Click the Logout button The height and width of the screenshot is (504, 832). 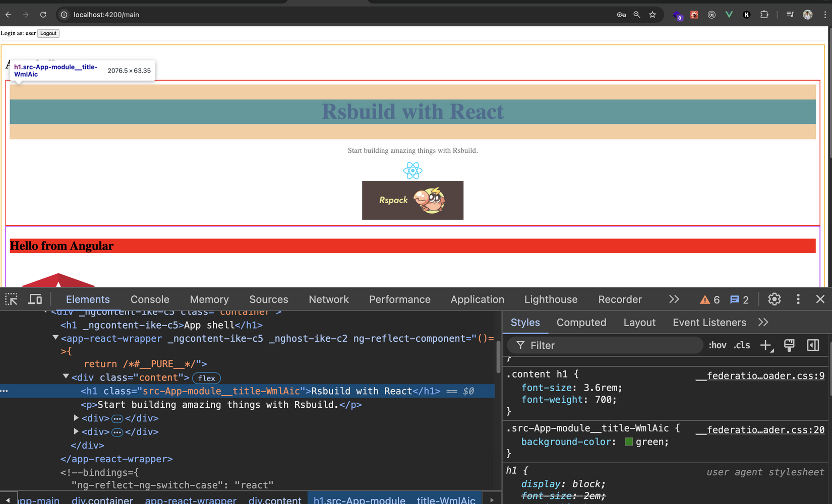click(48, 33)
